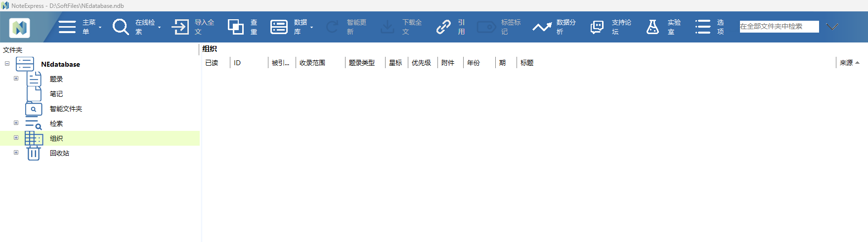The width and height of the screenshot is (868, 242).
Task: Click the 数据分析 label
Action: click(566, 27)
